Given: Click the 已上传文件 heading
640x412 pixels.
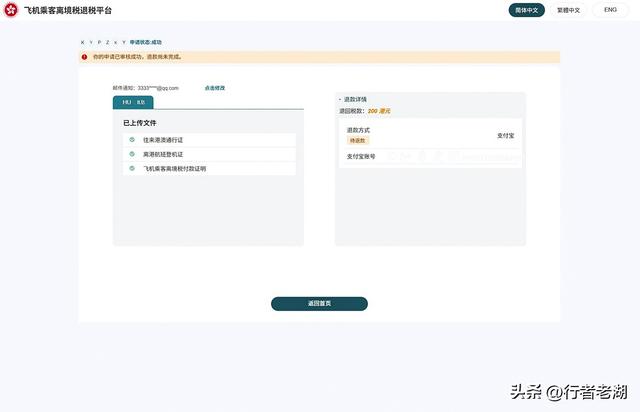Looking at the screenshot, I should coord(140,123).
